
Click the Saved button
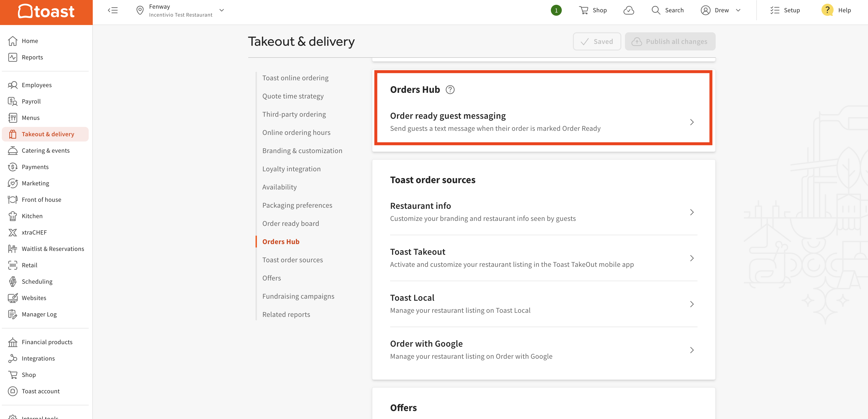tap(597, 41)
